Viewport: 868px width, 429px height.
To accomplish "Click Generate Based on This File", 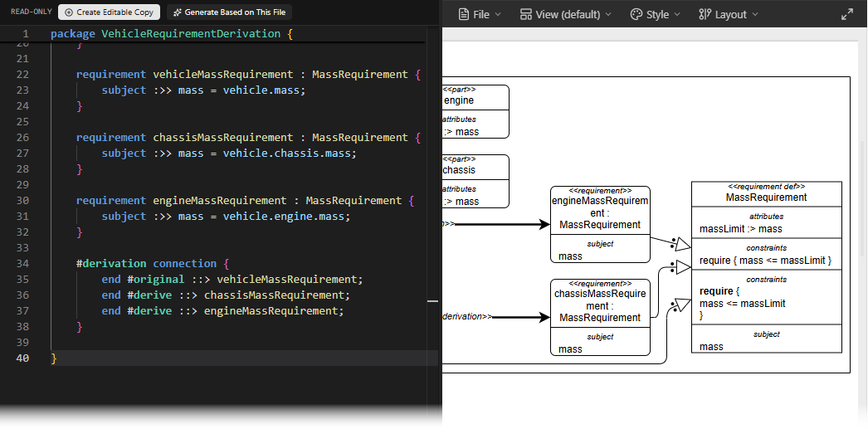I will point(229,12).
